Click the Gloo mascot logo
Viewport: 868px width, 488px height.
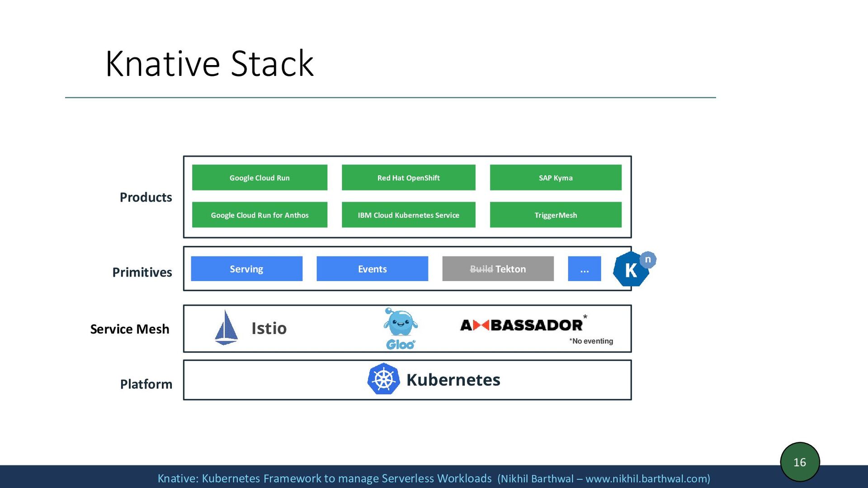[x=401, y=328]
